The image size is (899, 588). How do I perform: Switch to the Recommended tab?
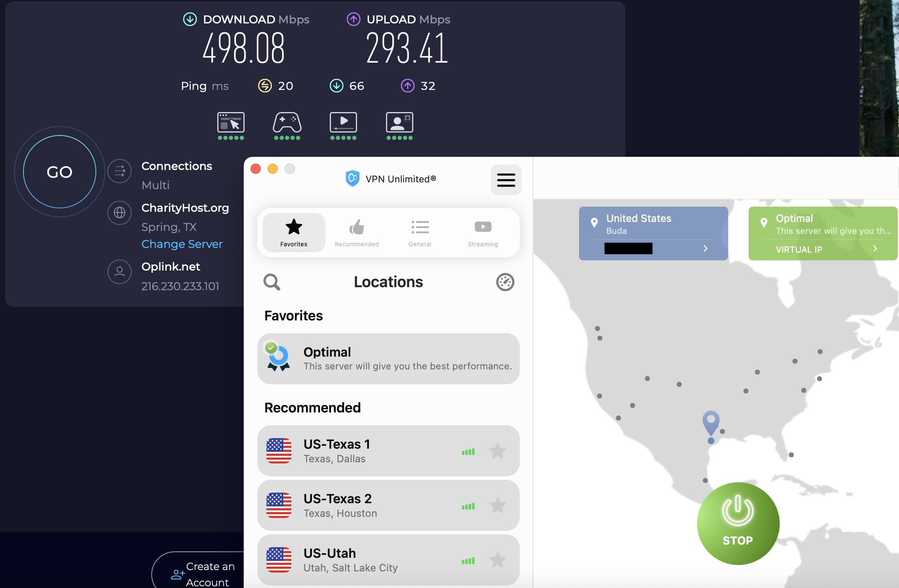coord(357,233)
